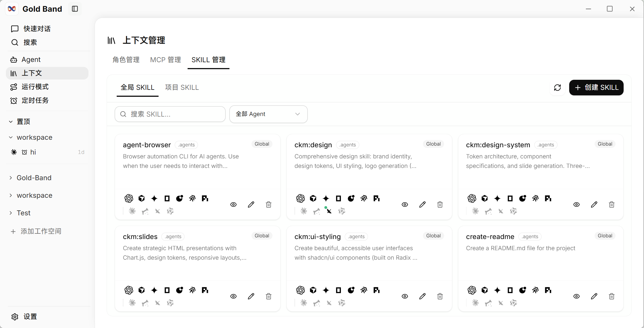
Task: Toggle the triple-arrow agent on ckm:ui-styling card
Action: [x=364, y=290]
